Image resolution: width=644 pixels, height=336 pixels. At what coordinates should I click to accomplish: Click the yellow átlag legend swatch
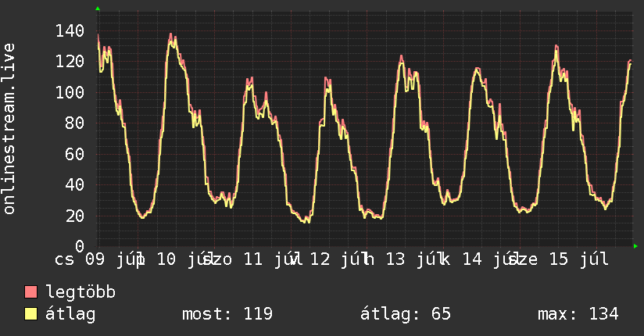coord(30,314)
